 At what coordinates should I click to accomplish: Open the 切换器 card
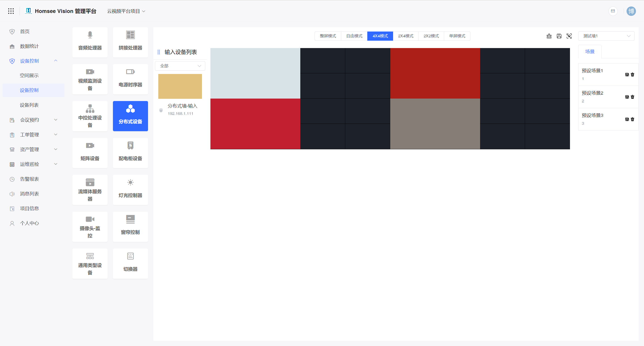(x=130, y=264)
